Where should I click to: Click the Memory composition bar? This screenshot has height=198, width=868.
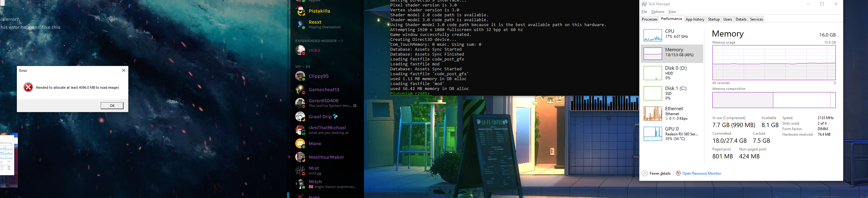pos(774,100)
